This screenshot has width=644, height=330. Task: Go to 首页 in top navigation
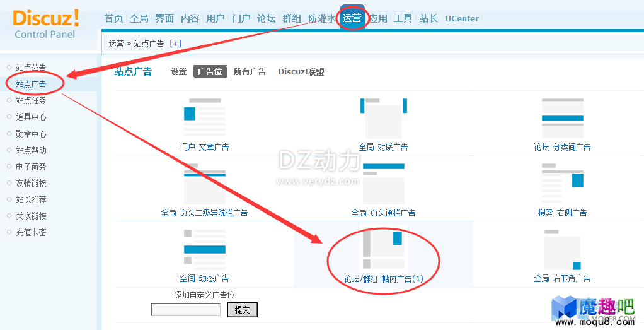tap(114, 18)
